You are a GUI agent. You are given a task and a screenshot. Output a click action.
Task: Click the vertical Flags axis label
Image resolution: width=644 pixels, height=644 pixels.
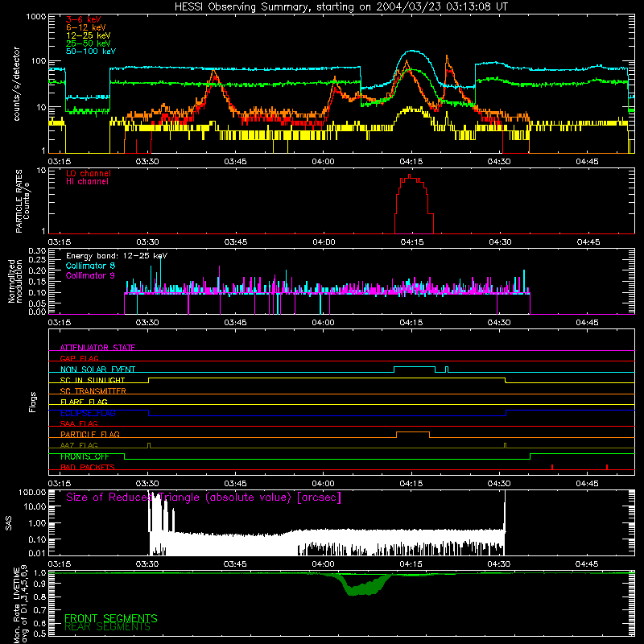(x=32, y=402)
